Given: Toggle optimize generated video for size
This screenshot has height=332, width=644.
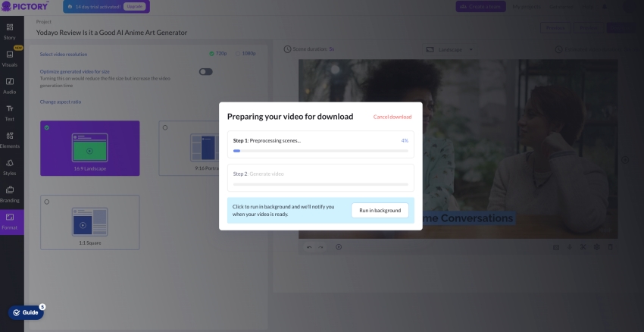Looking at the screenshot, I should click(x=206, y=71).
